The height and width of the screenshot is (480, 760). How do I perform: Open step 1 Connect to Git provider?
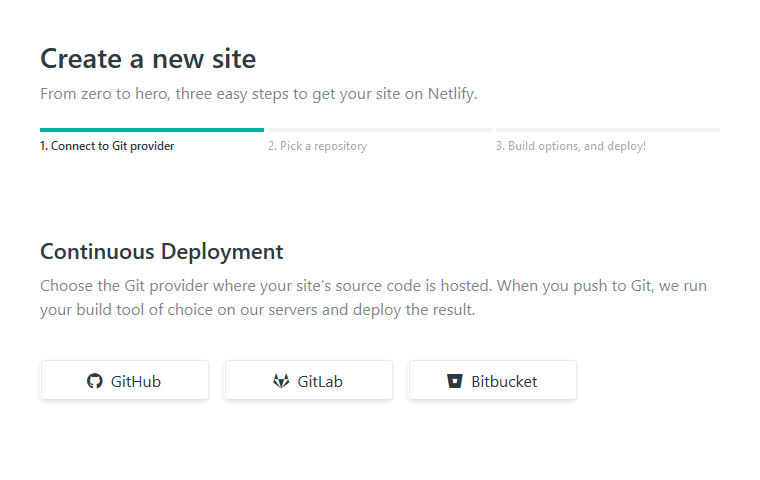(107, 146)
